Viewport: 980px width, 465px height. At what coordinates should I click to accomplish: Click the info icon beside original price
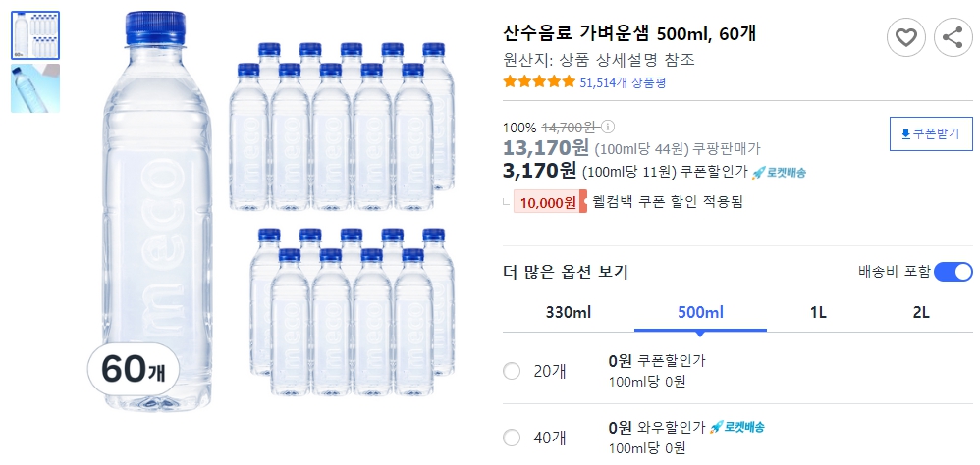[608, 128]
